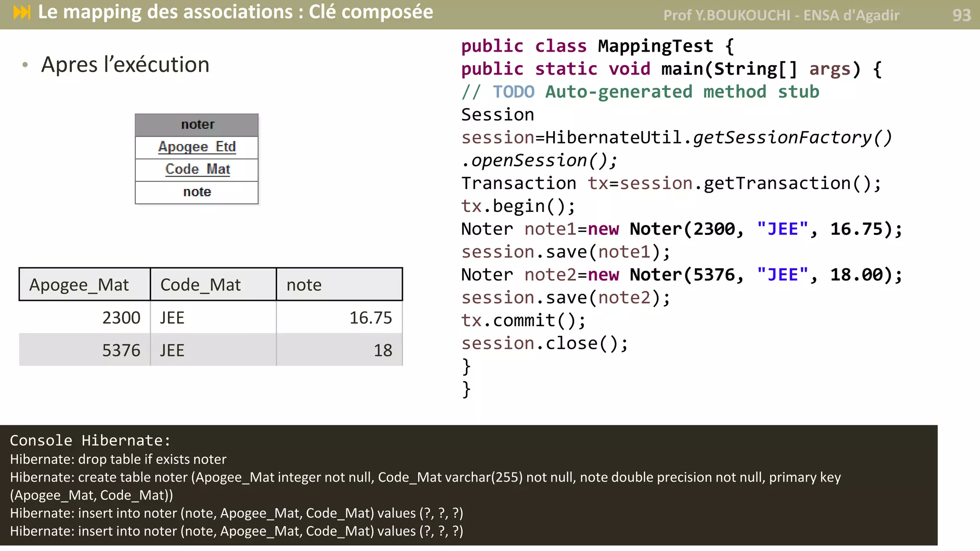This screenshot has height=551, width=980.
Task: Click the code line 'session=HibernateUtil.getSessionFactory()'
Action: (x=677, y=138)
